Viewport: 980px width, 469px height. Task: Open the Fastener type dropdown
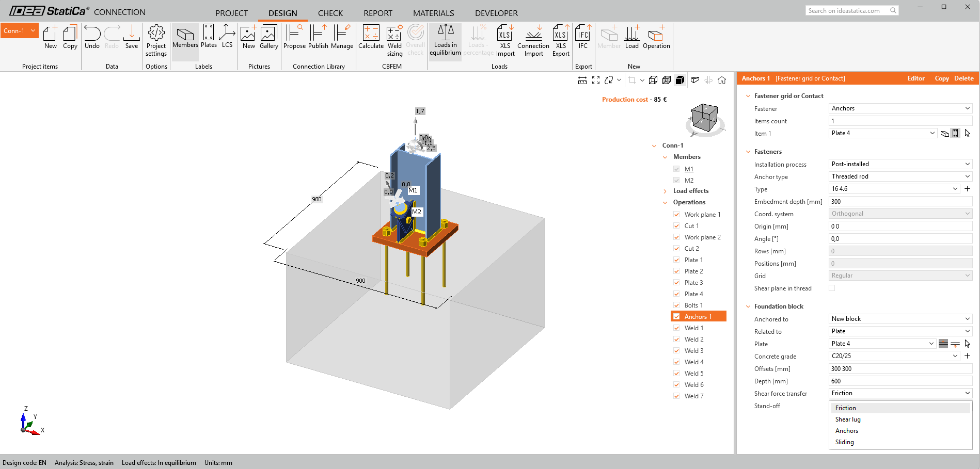900,108
